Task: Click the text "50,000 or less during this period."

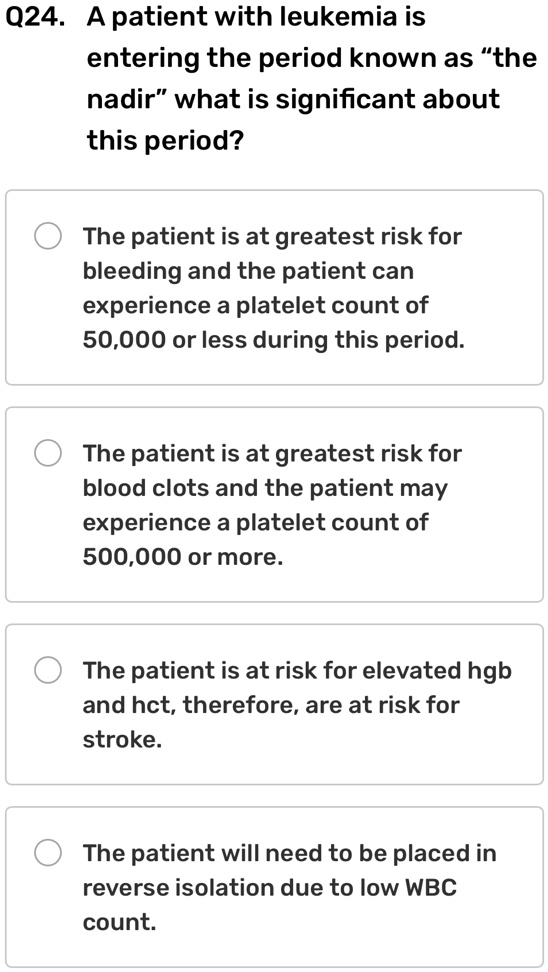Action: [x=273, y=340]
